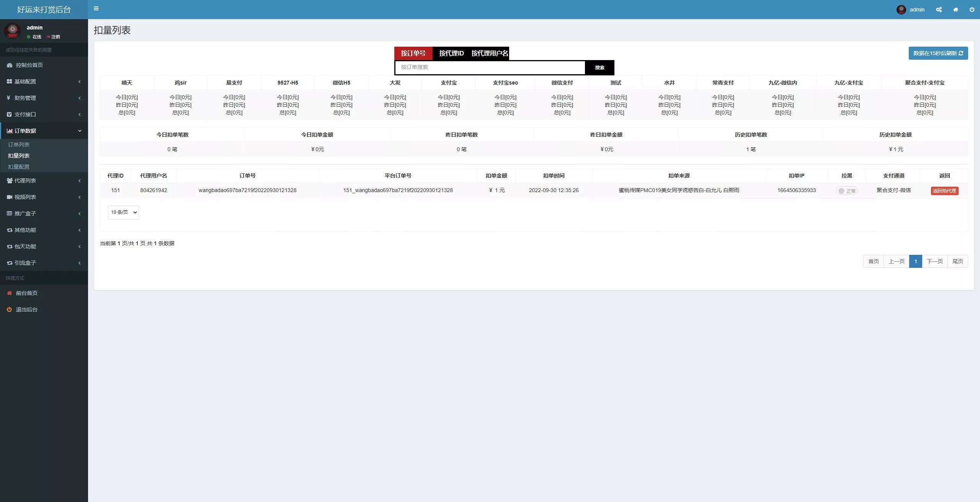Screen dimensions: 980x502
Task: Expand 其他功能 sidebar menu
Action: (44, 230)
